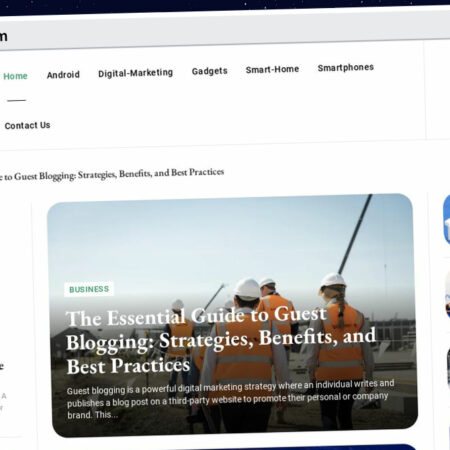Open the Smart-Home category
This screenshot has width=450, height=450.
point(272,69)
